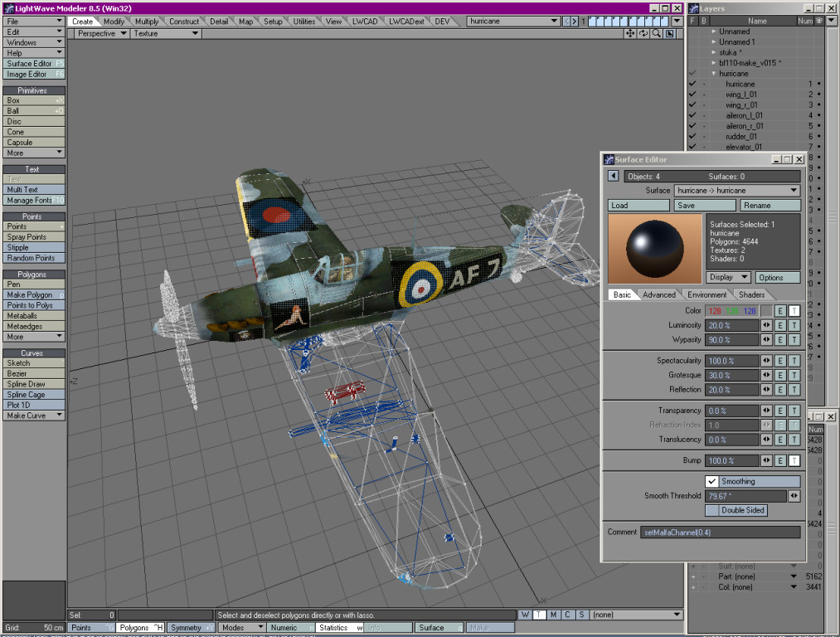This screenshot has width=840, height=637.
Task: Switch to the Advanced tab
Action: pos(658,294)
